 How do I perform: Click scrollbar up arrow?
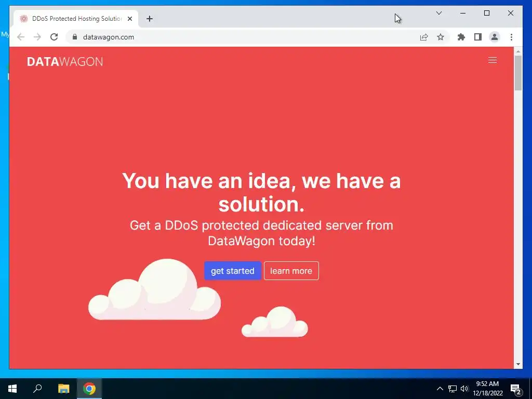pyautogui.click(x=518, y=52)
